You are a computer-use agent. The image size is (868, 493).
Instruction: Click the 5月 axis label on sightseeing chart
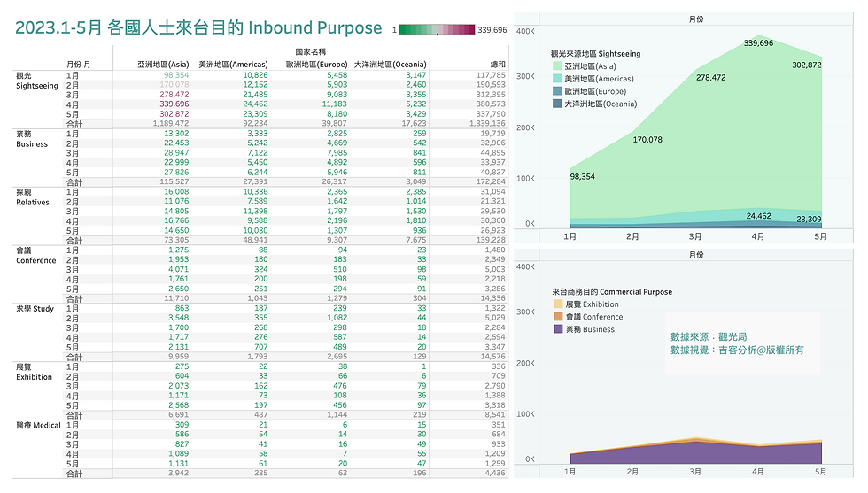pos(821,236)
